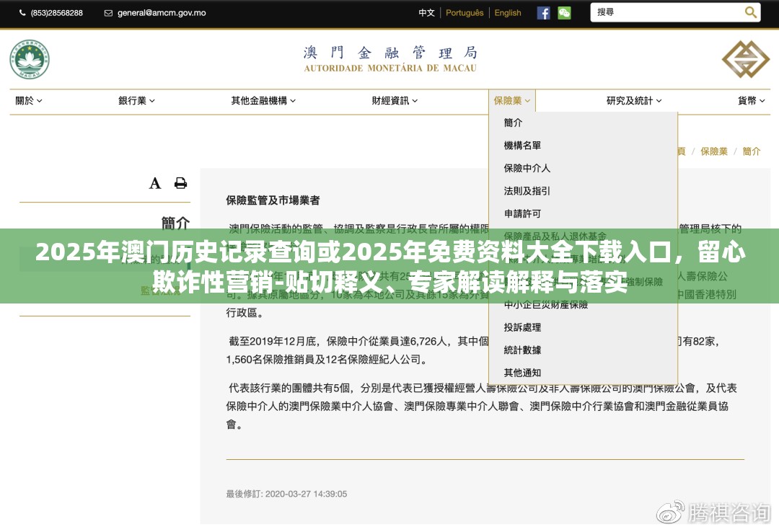Select 統計數據 menu item
Viewport: 779px width, 532px height.
(x=522, y=350)
